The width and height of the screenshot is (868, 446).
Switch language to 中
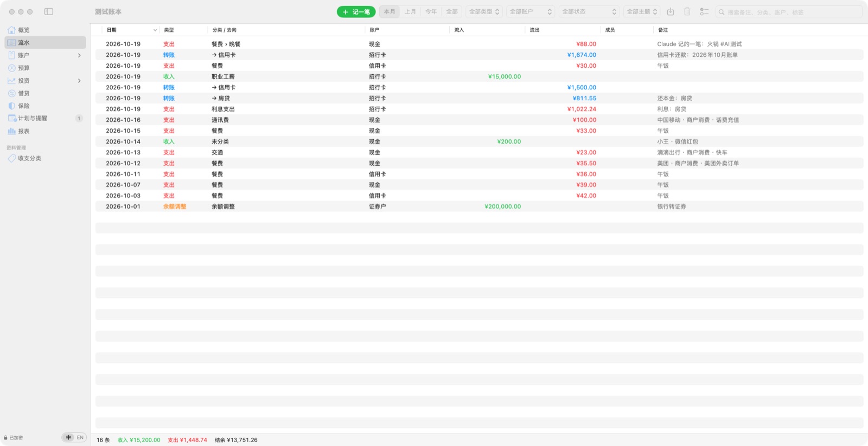click(x=68, y=437)
